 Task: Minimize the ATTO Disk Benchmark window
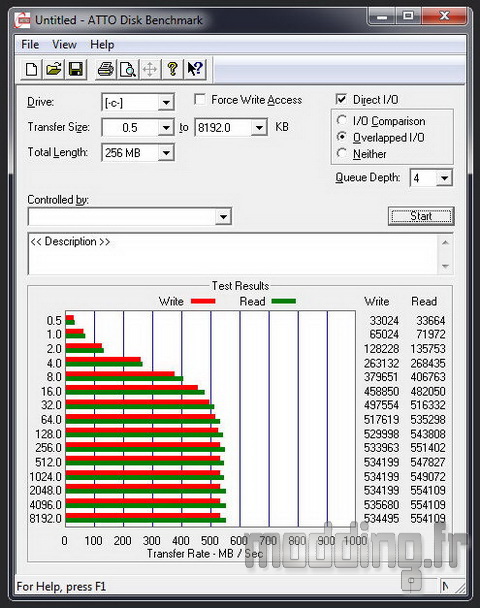point(382,16)
